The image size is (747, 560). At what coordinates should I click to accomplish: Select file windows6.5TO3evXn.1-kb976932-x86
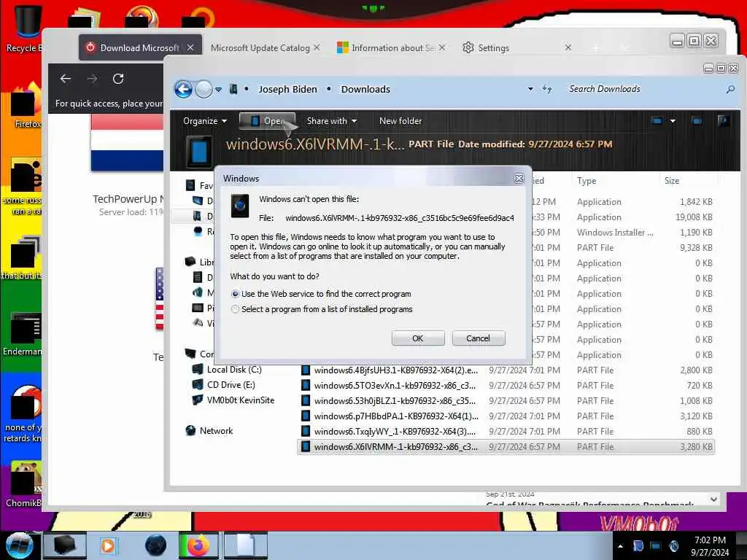(506, 385)
